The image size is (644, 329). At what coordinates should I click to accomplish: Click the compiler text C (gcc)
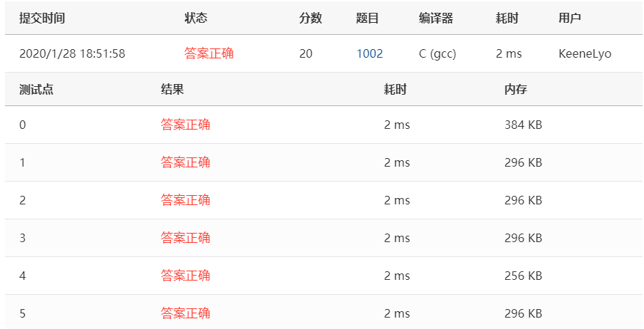point(437,54)
